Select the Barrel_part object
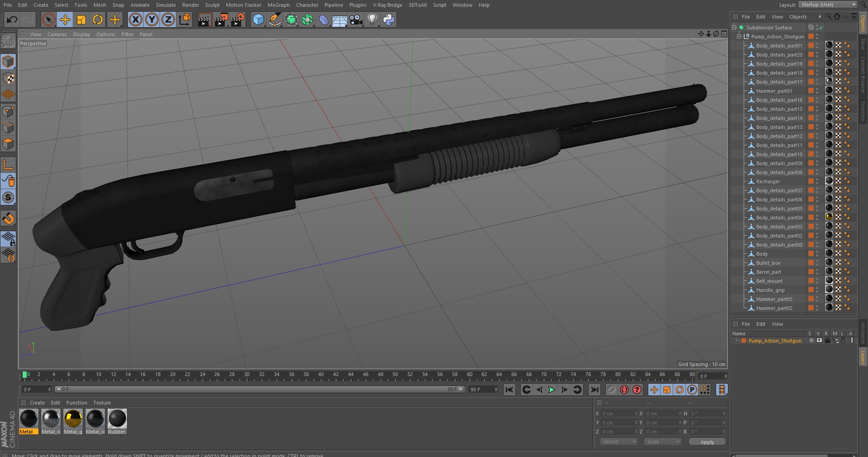 click(x=769, y=272)
